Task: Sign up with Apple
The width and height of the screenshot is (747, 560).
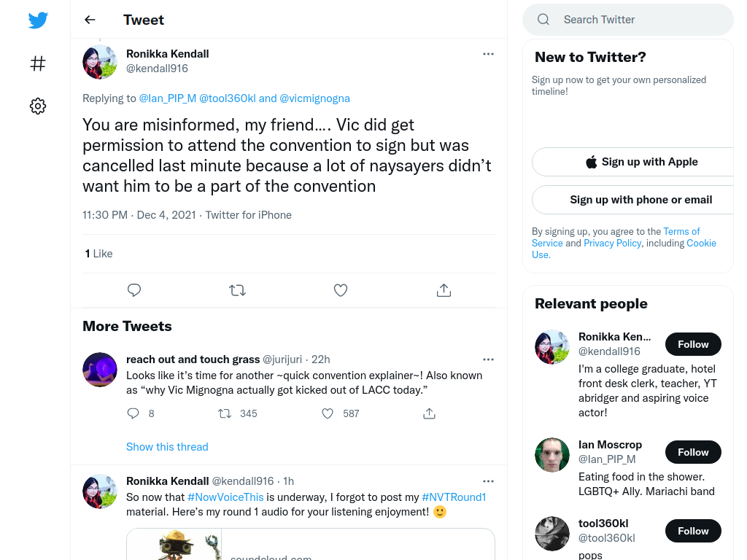Action: click(641, 162)
